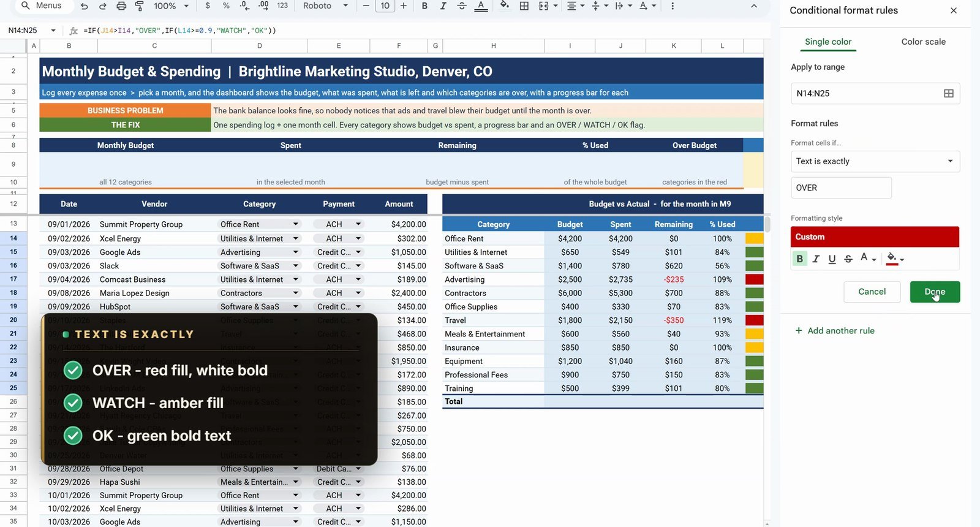Select the Paint format tool

[140, 6]
